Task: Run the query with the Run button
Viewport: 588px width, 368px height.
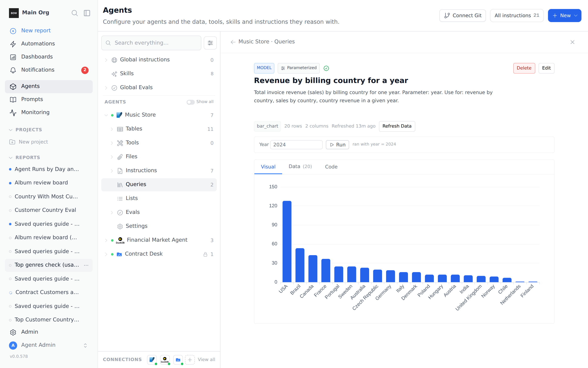Action: (337, 145)
